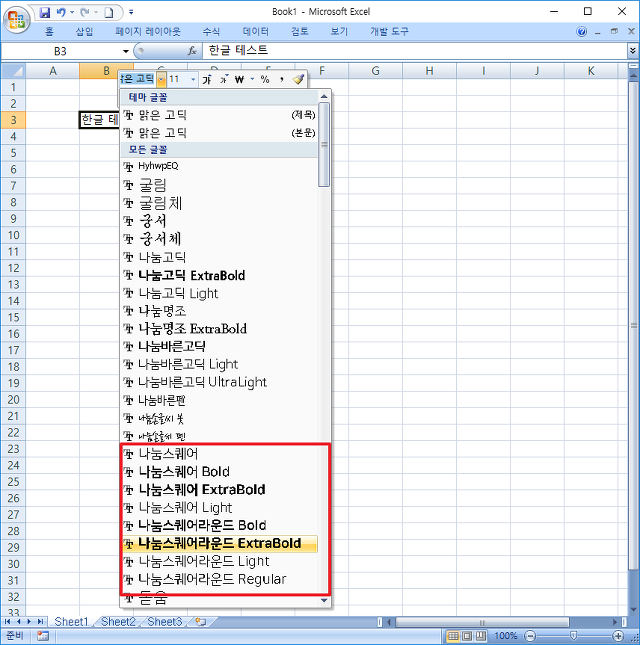The height and width of the screenshot is (645, 640).
Task: Apply comma style in mini toolbar
Action: [282, 79]
